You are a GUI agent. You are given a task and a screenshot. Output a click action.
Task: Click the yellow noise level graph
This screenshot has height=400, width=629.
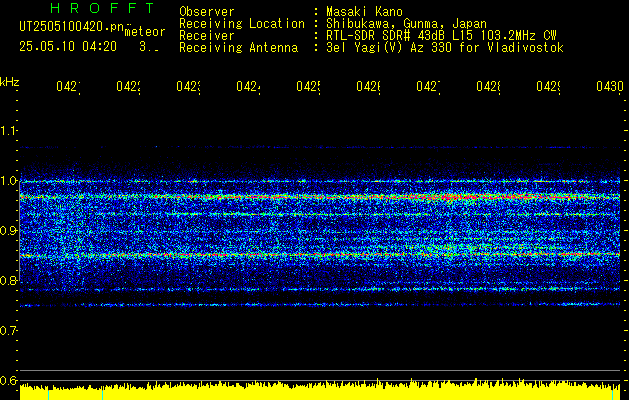(320, 390)
